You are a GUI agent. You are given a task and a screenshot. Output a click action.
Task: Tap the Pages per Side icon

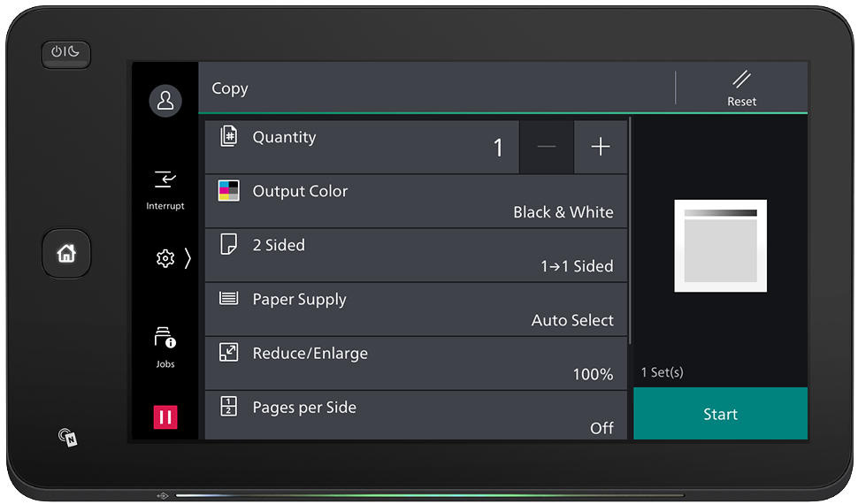(x=229, y=406)
